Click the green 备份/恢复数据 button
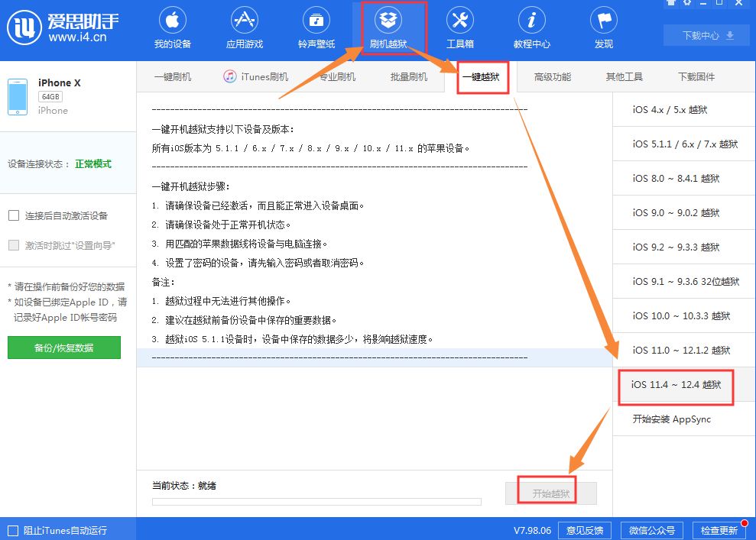This screenshot has width=756, height=540. pyautogui.click(x=64, y=348)
